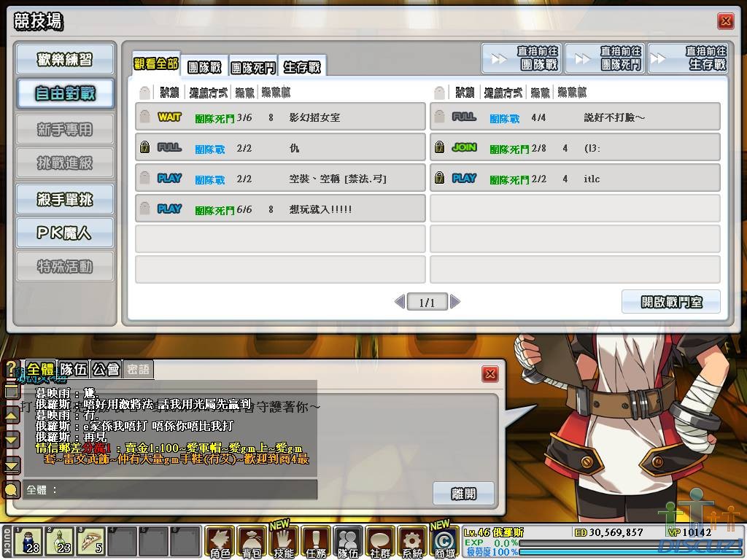Click the chat help question mark icon

11,368
